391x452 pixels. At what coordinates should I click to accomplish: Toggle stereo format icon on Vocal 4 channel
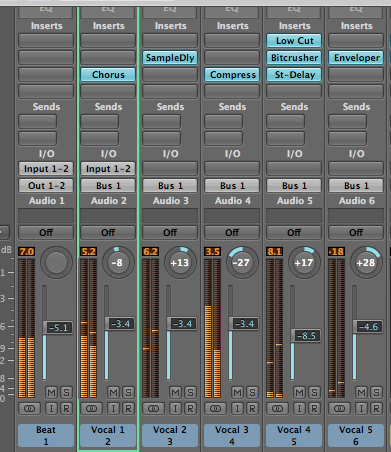pyautogui.click(x=277, y=408)
